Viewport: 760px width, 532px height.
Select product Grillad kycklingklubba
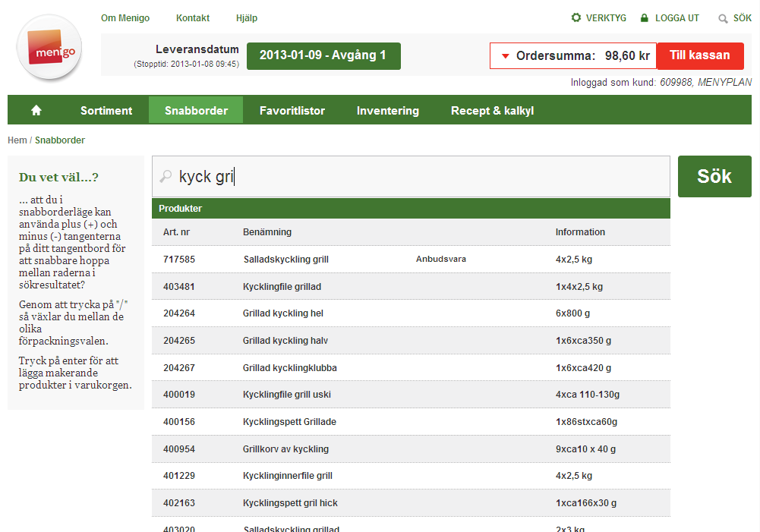(x=290, y=368)
